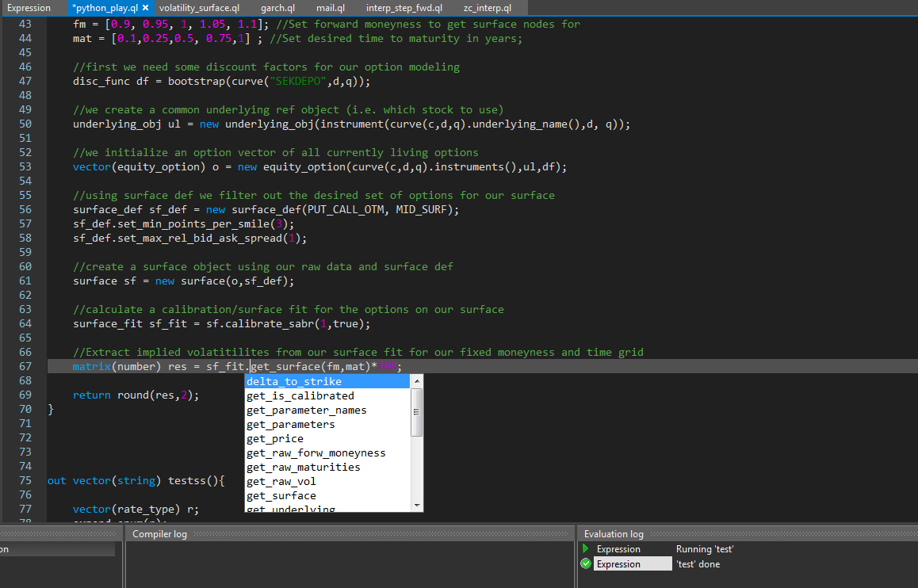The image size is (918, 588).
Task: Click "surface sf = new surface(o,sf_def);" line
Action: coord(183,281)
